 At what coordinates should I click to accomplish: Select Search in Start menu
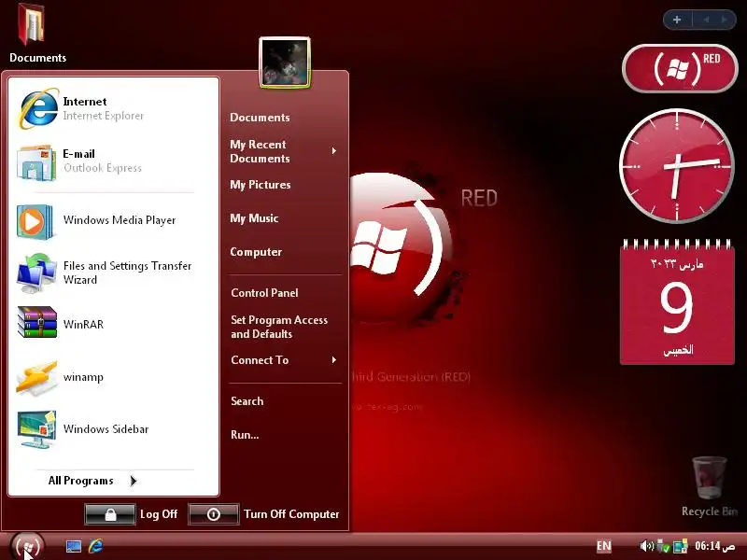point(247,401)
